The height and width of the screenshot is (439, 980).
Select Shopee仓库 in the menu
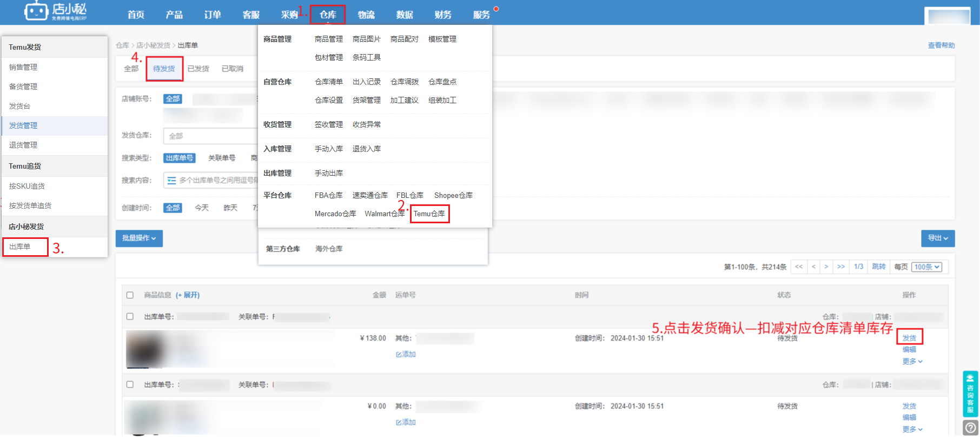click(453, 195)
